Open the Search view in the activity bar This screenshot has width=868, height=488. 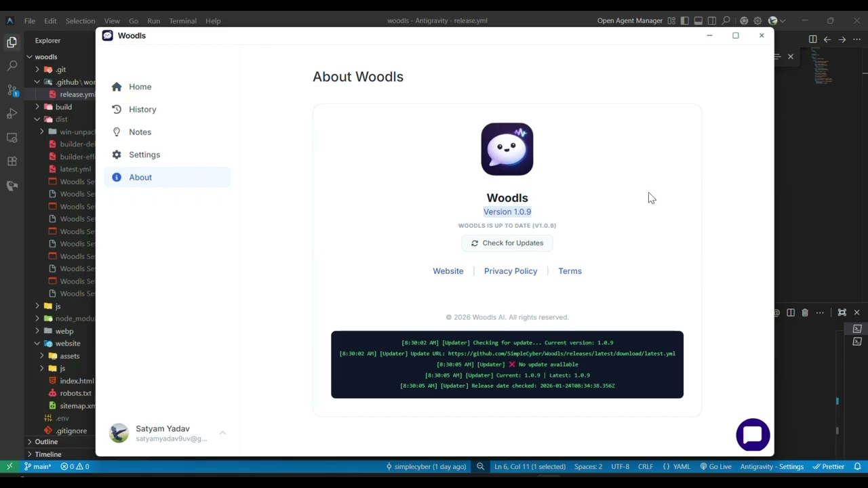[12, 66]
